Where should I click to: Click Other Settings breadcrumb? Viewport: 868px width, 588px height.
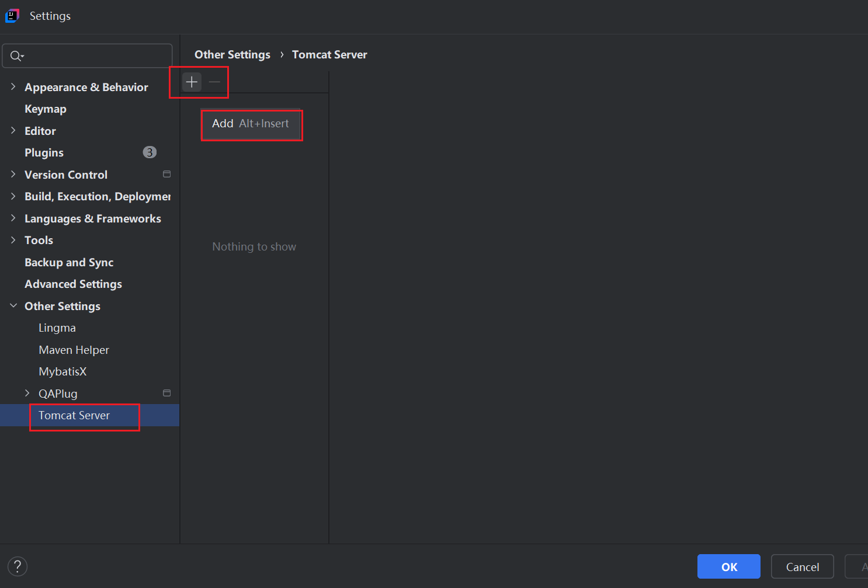[x=232, y=54]
